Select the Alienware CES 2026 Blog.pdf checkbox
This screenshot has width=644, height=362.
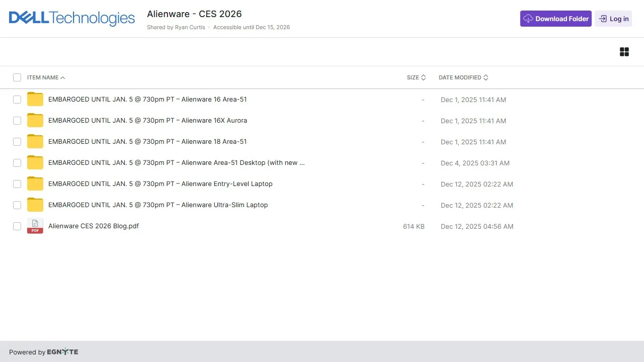click(17, 226)
